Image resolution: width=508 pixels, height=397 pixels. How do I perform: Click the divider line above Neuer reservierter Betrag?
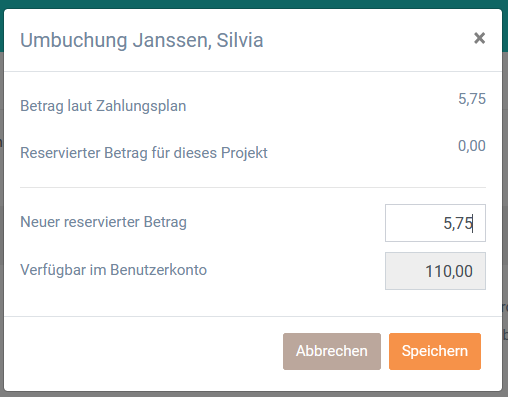[253, 187]
